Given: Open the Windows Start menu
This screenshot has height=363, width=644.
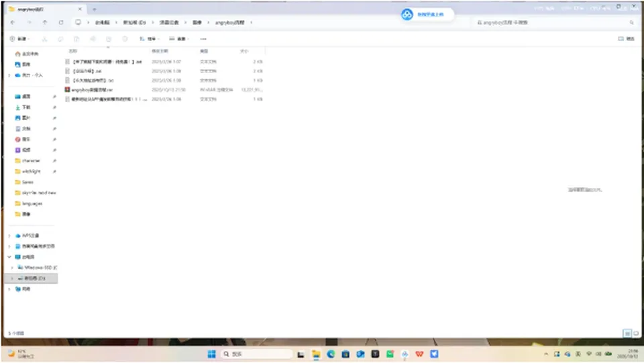Looking at the screenshot, I should click(x=211, y=354).
